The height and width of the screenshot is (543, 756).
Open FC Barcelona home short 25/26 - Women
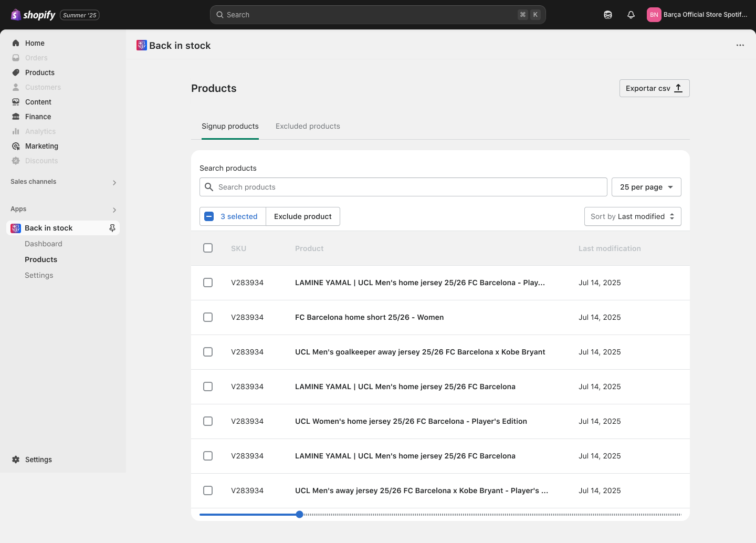(369, 317)
